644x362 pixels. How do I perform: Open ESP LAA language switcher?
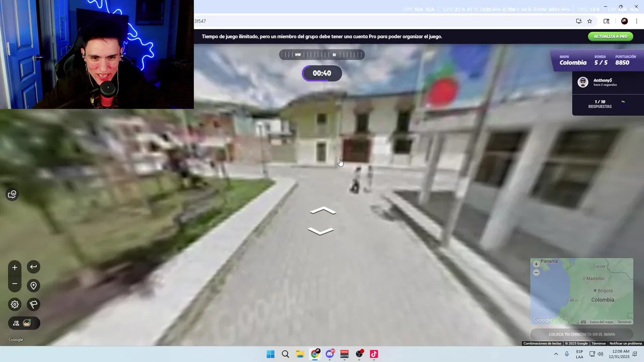pyautogui.click(x=580, y=354)
